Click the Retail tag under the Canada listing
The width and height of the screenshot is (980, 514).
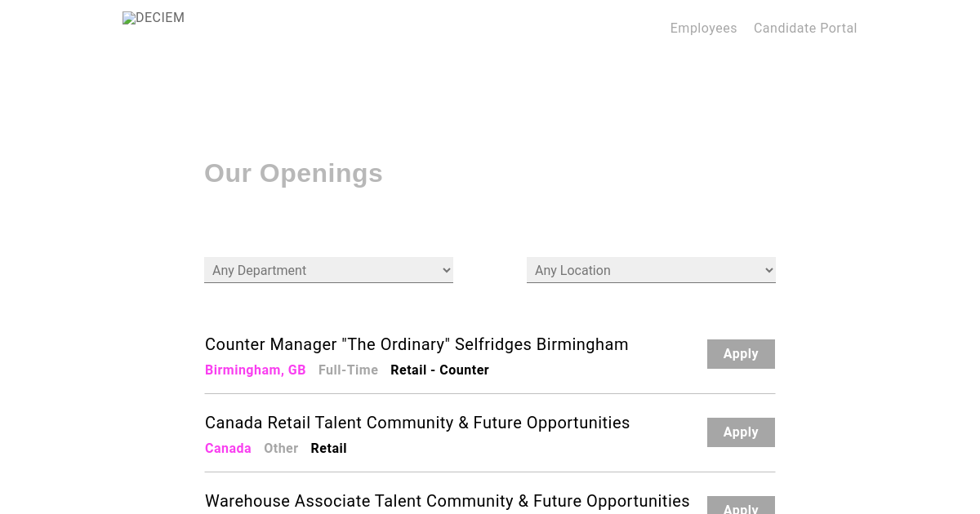coord(328,449)
